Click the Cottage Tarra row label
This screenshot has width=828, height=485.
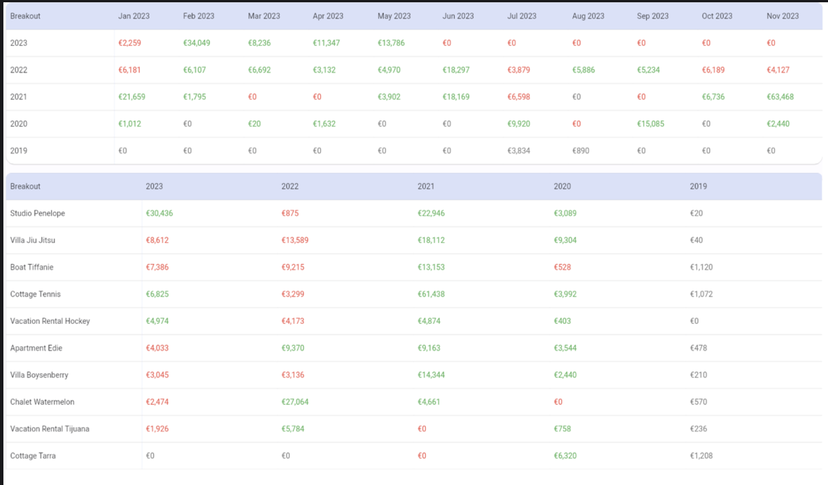click(x=33, y=456)
